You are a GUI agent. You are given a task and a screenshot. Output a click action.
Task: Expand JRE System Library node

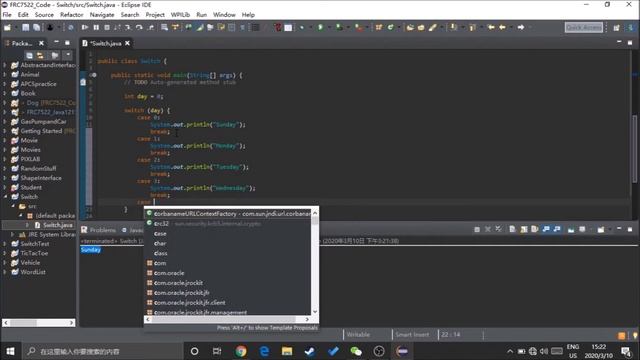pos(13,234)
